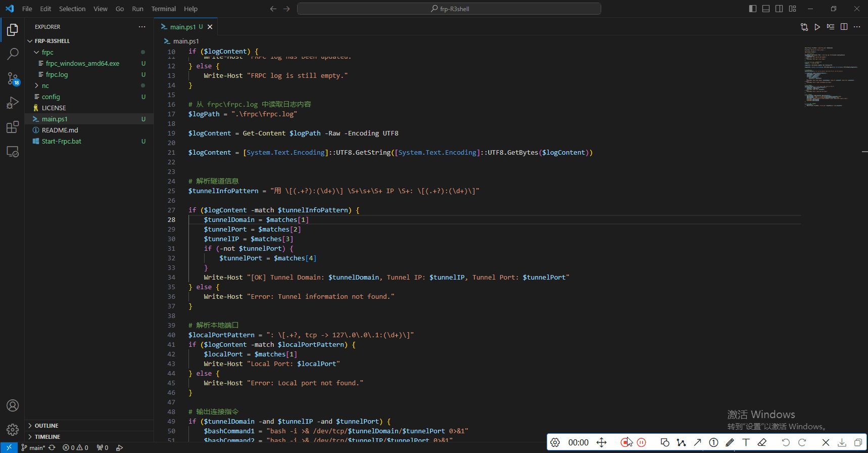This screenshot has height=453, width=868.
Task: Split the editor to the right
Action: [x=844, y=27]
